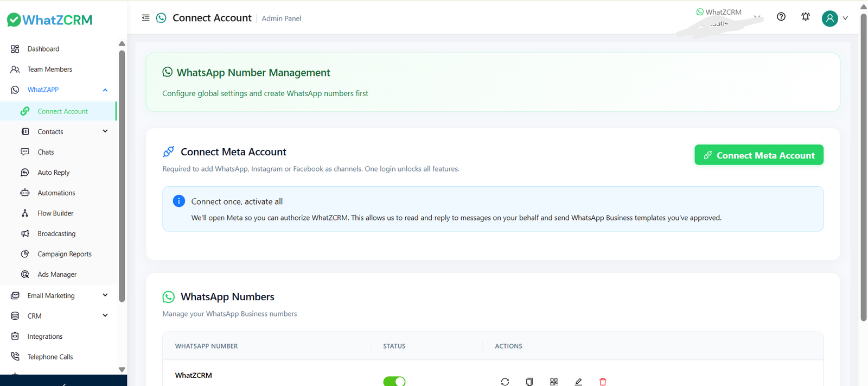Screen dimensions: 868x386
Task: Click the Telephone Calls phone icon
Action: click(15, 357)
